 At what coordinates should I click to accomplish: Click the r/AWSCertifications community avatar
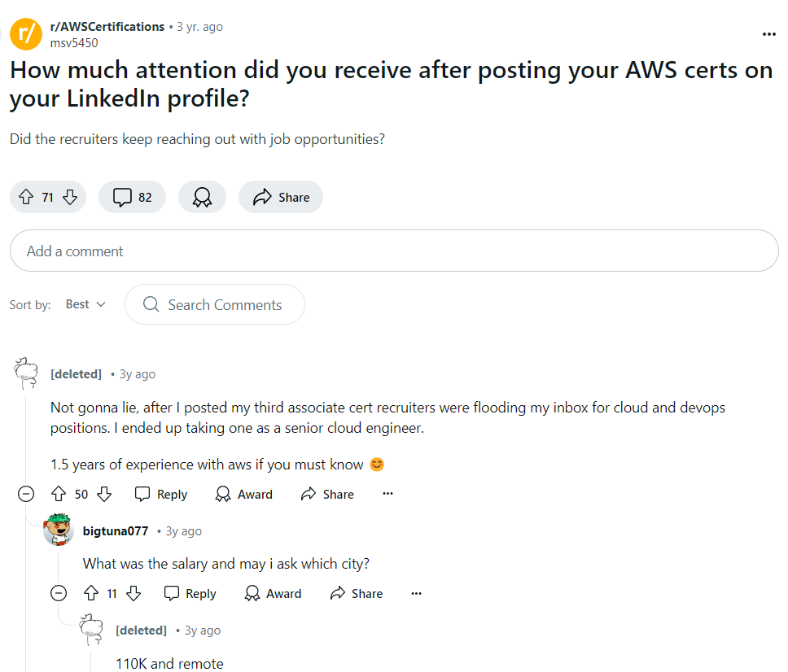click(x=25, y=34)
